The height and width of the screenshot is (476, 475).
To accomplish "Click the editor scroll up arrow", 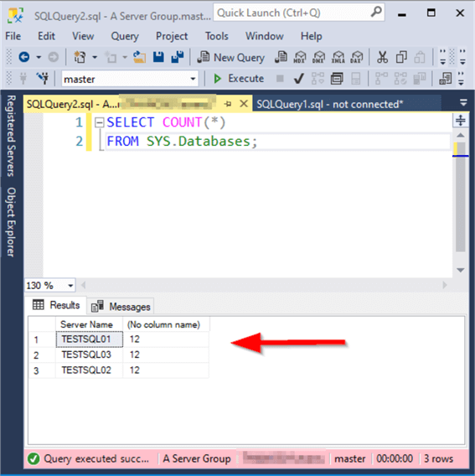I will (461, 135).
